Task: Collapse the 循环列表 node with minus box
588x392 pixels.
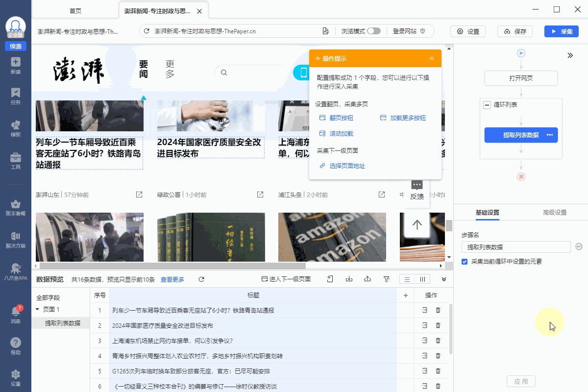Action: click(x=487, y=105)
